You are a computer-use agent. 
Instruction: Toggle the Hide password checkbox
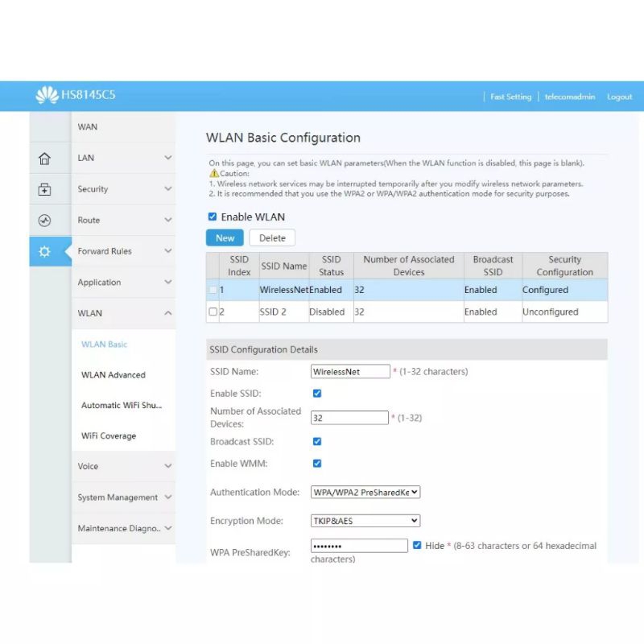pos(417,545)
